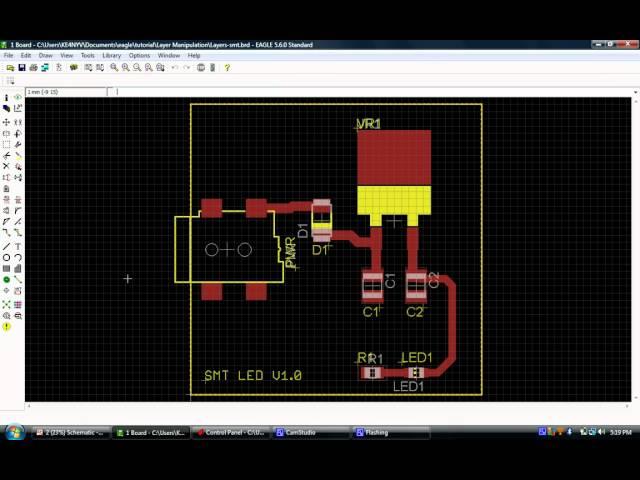Open the Grid settings icon

10,81
